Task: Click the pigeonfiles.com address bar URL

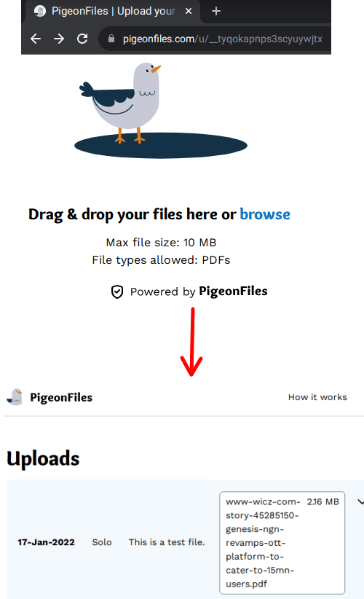Action: pos(223,39)
